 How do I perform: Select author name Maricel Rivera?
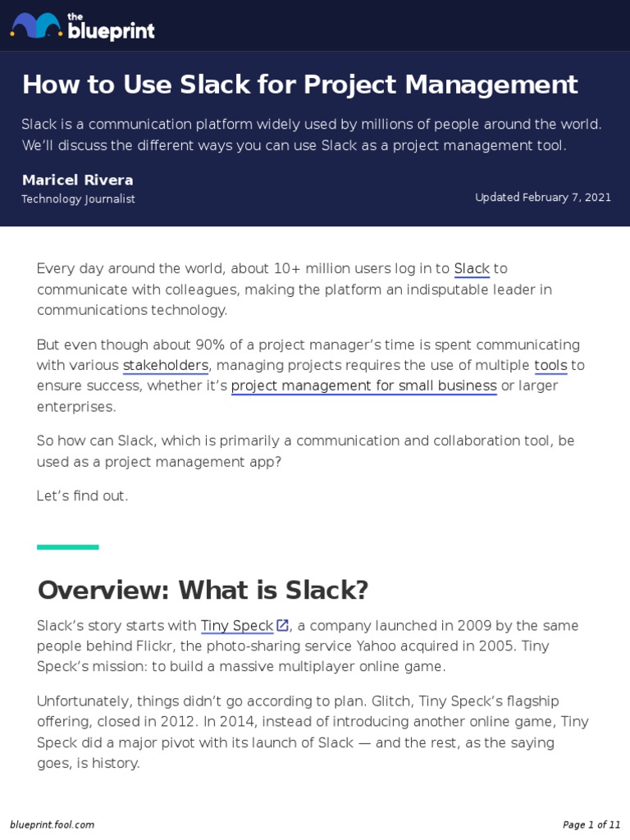click(x=77, y=180)
